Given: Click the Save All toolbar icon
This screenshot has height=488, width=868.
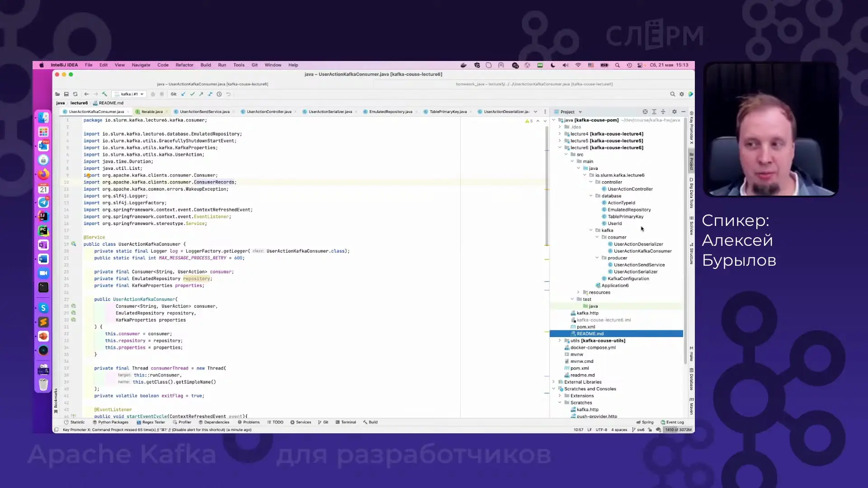Looking at the screenshot, I should coord(66,94).
